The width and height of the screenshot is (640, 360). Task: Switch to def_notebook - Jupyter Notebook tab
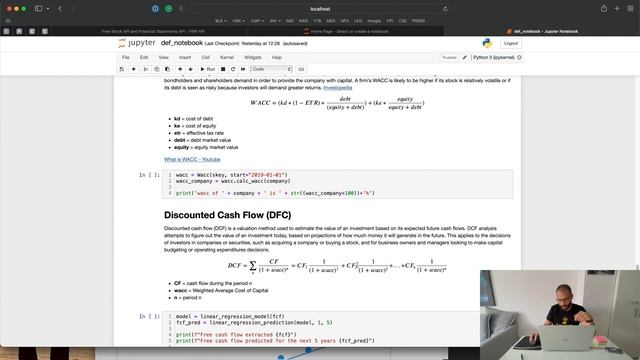coord(542,31)
